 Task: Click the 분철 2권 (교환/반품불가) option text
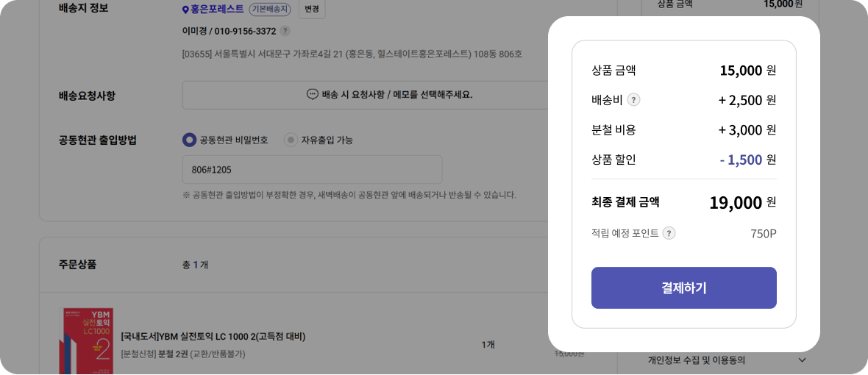(202, 354)
